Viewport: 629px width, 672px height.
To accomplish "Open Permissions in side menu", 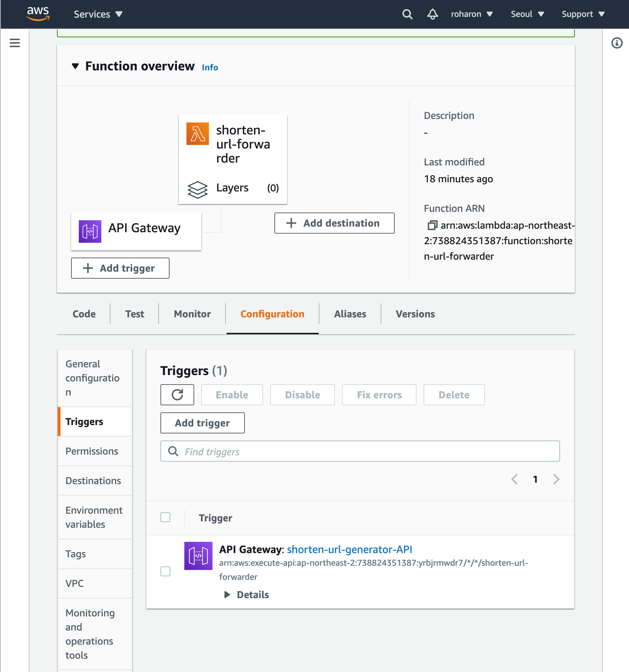I will pyautogui.click(x=95, y=451).
